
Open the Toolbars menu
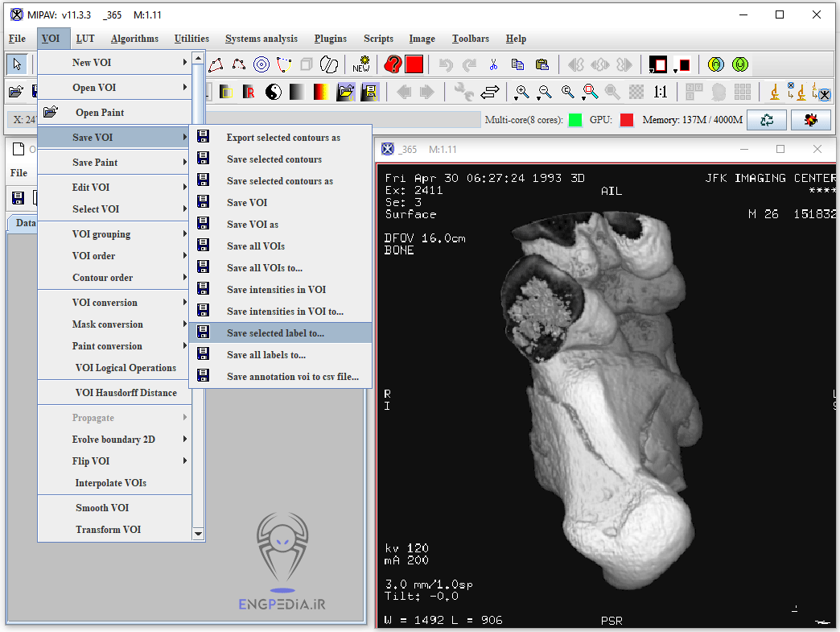471,39
